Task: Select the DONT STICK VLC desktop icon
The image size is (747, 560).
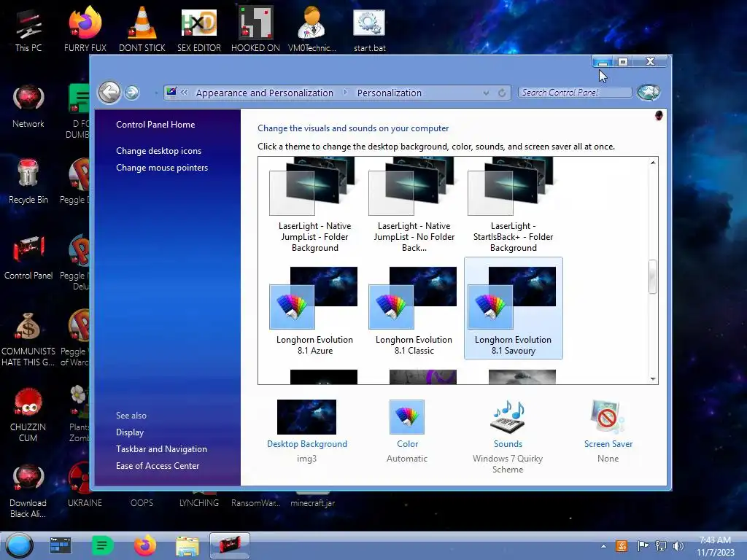Action: coord(142,29)
